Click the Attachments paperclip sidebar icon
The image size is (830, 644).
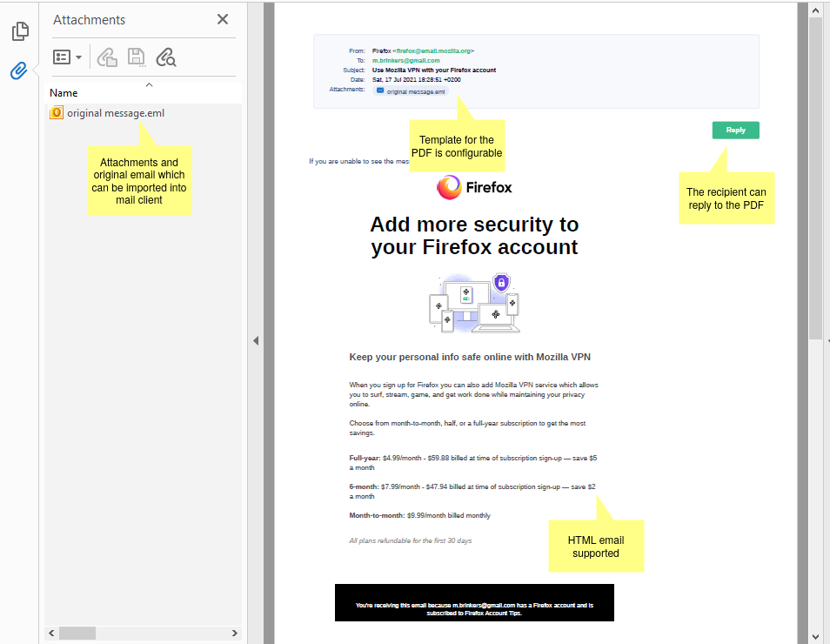(x=19, y=70)
